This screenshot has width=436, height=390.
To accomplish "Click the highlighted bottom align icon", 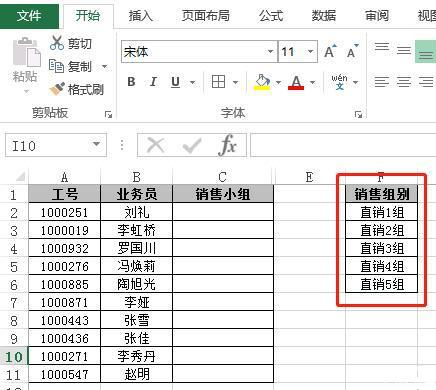I will pyautogui.click(x=426, y=52).
